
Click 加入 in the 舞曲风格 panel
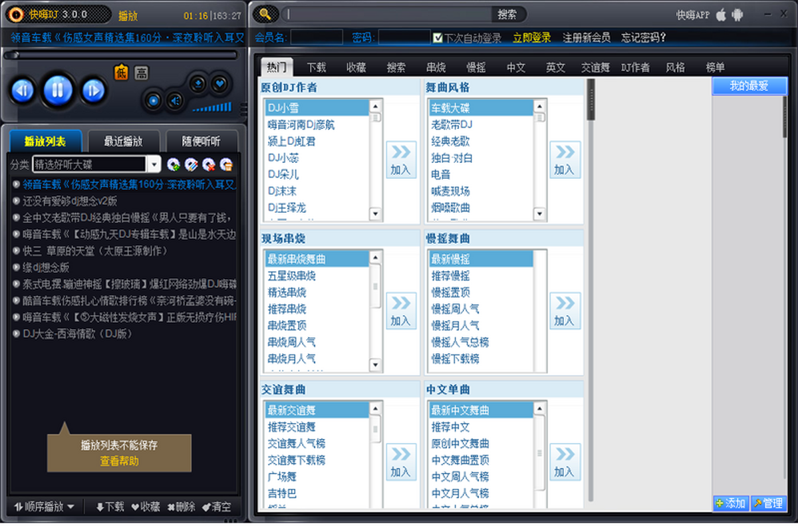point(564,160)
